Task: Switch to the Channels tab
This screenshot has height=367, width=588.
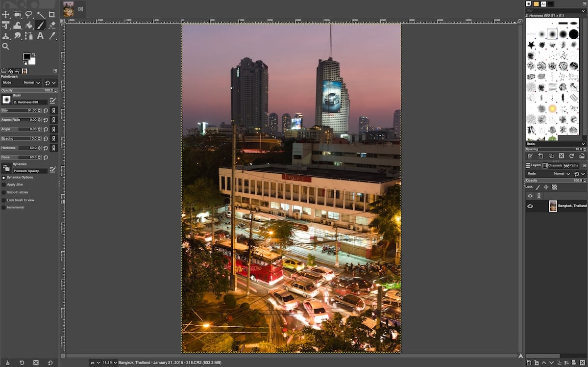Action: (x=551, y=165)
